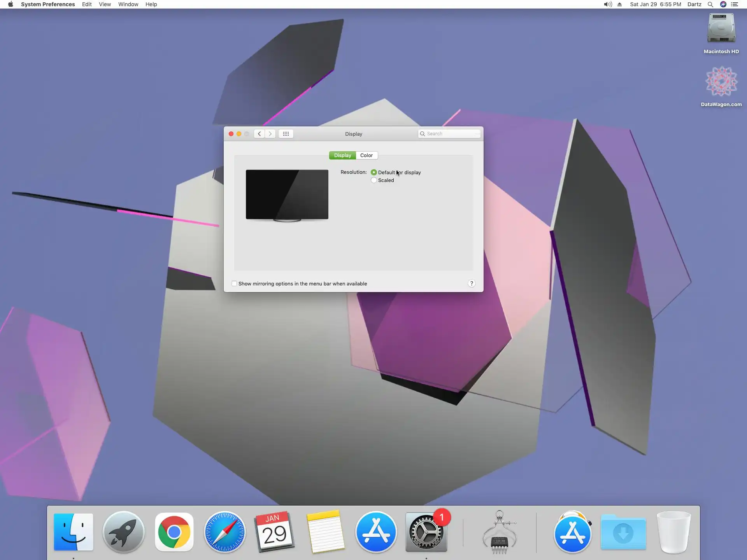This screenshot has height=560, width=747.
Task: Open the Notes app in dock
Action: [x=325, y=532]
